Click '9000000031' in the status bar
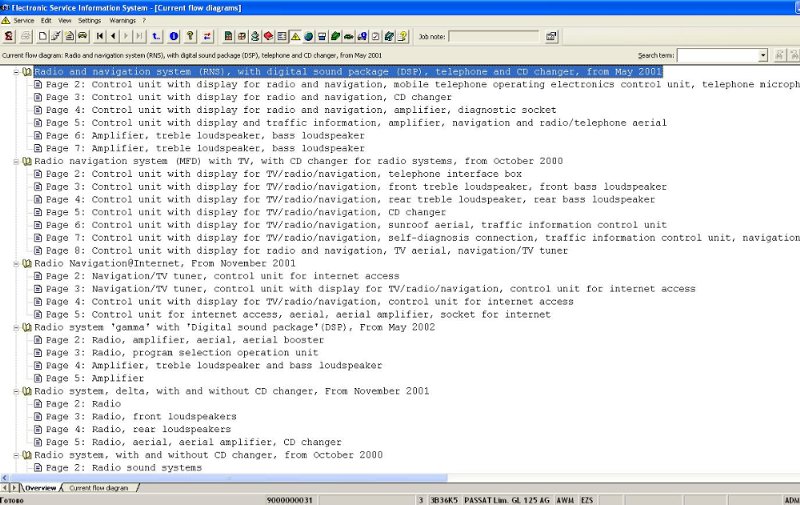This screenshot has height=505, width=800. 289,500
